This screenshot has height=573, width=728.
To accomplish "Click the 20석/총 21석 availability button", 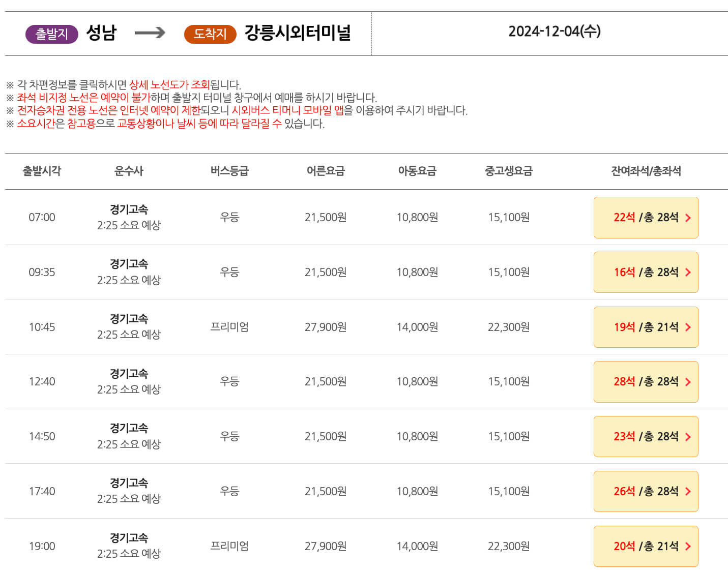I will [646, 546].
